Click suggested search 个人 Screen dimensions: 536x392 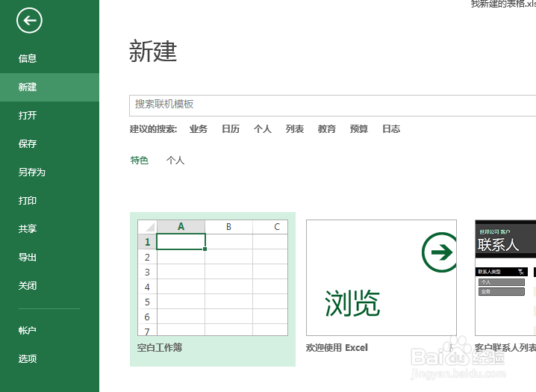[263, 129]
